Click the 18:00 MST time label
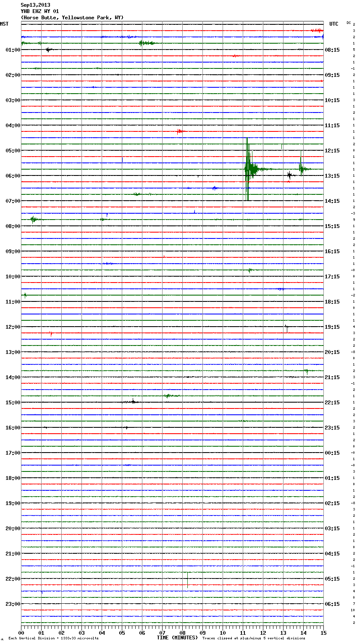The height and width of the screenshot is (644, 357). pyautogui.click(x=13, y=478)
